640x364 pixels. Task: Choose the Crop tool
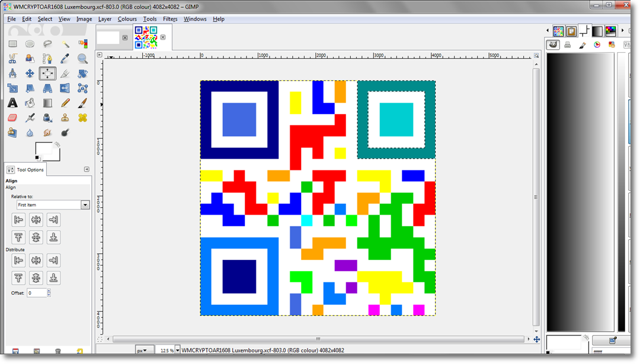coord(65,73)
